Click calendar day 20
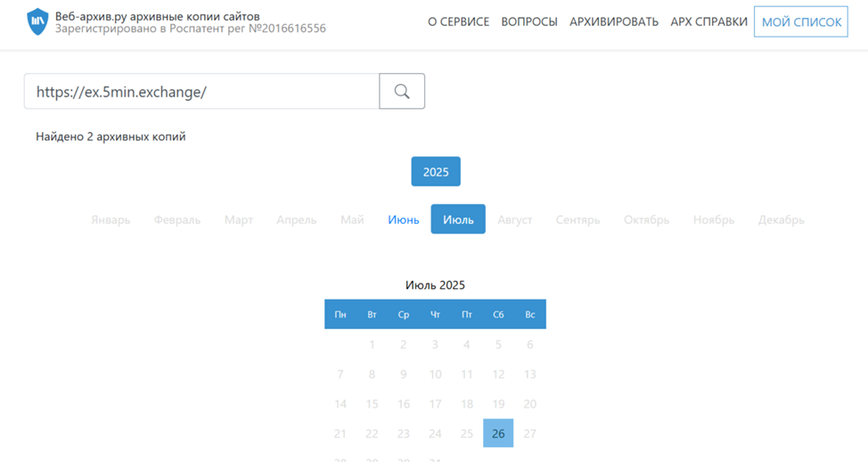Image resolution: width=868 pixels, height=462 pixels. 529,404
